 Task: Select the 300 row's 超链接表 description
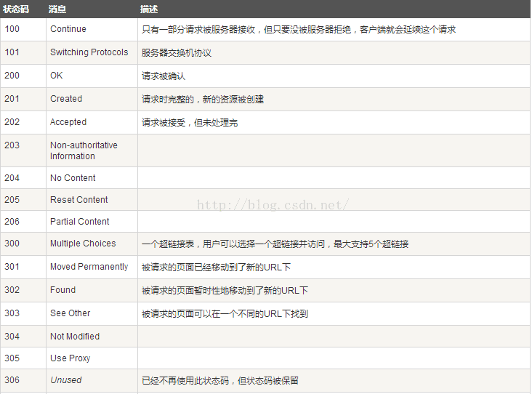tap(275, 244)
